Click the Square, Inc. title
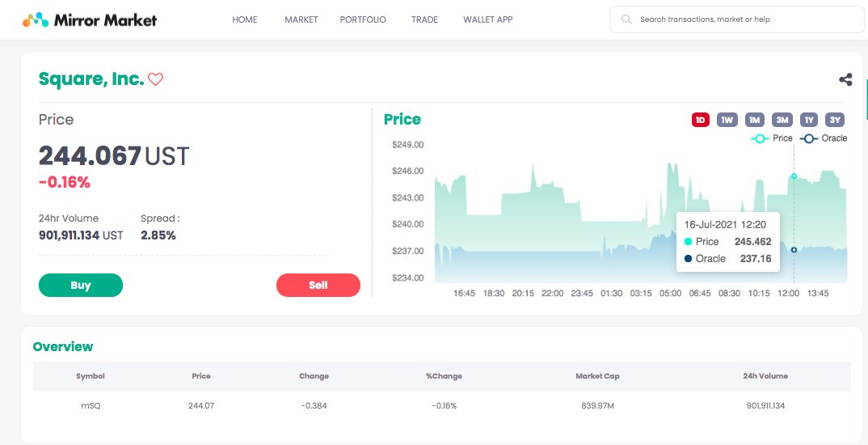 (91, 79)
